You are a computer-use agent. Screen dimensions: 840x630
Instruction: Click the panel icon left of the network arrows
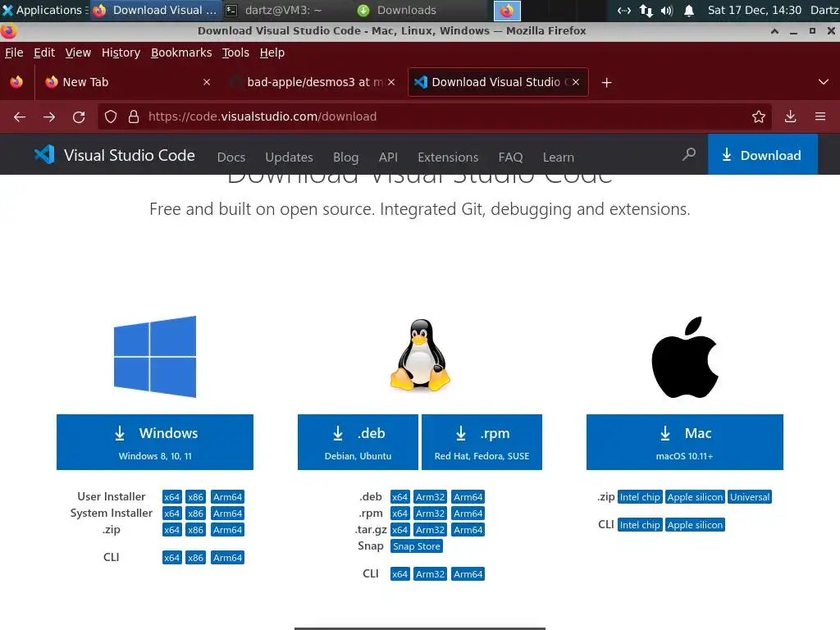click(624, 10)
